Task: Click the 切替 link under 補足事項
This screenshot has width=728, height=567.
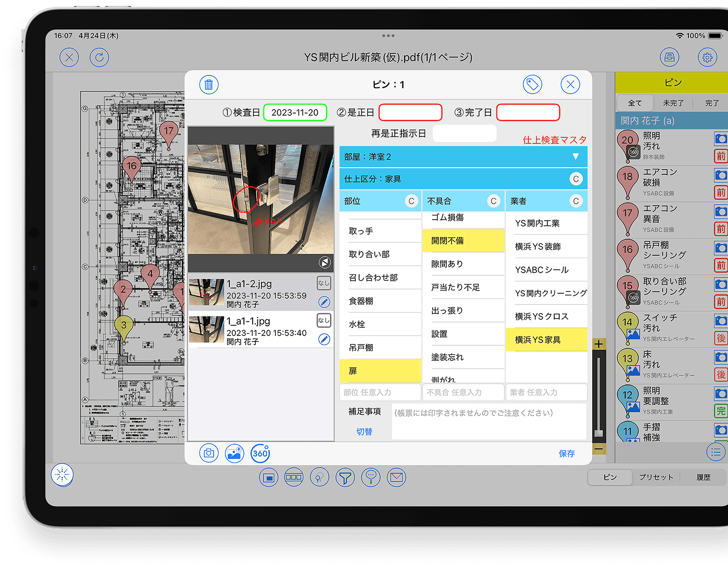Action: coord(365,432)
